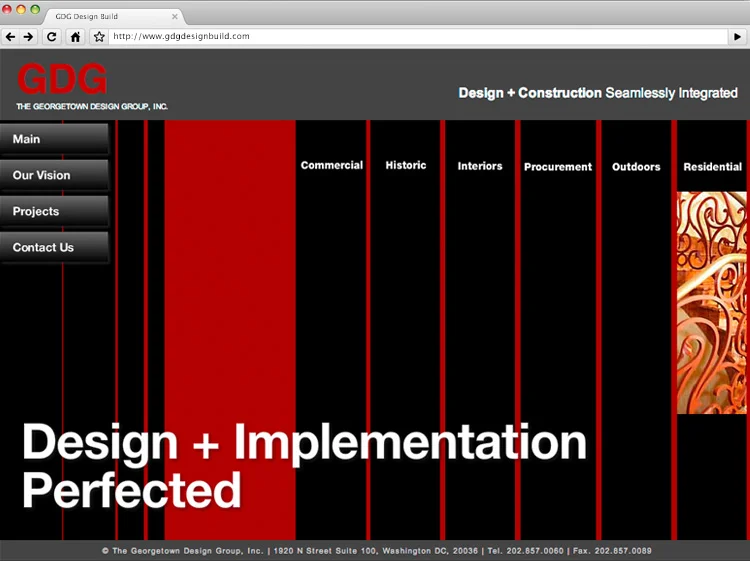Select the Interiors category
The image size is (750, 561).
[480, 166]
